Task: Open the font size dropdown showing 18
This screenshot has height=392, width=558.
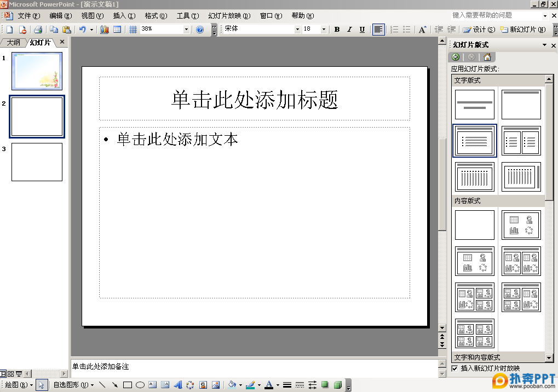Action: 324,30
